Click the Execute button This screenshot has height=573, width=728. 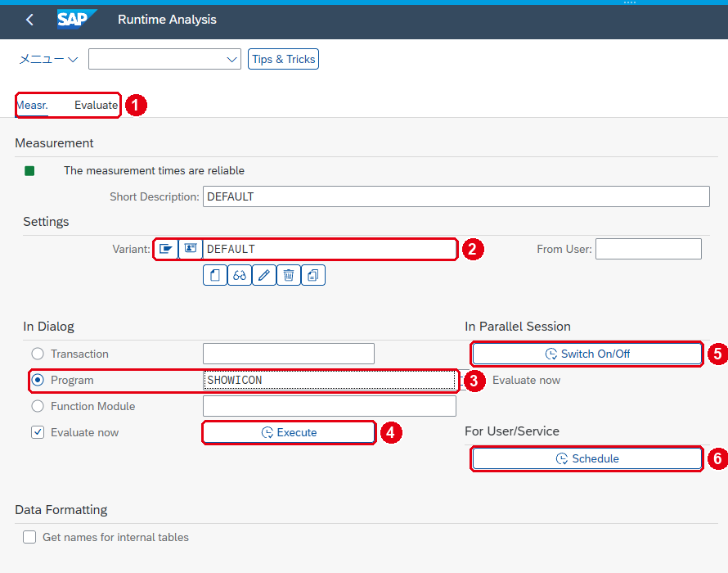click(289, 433)
